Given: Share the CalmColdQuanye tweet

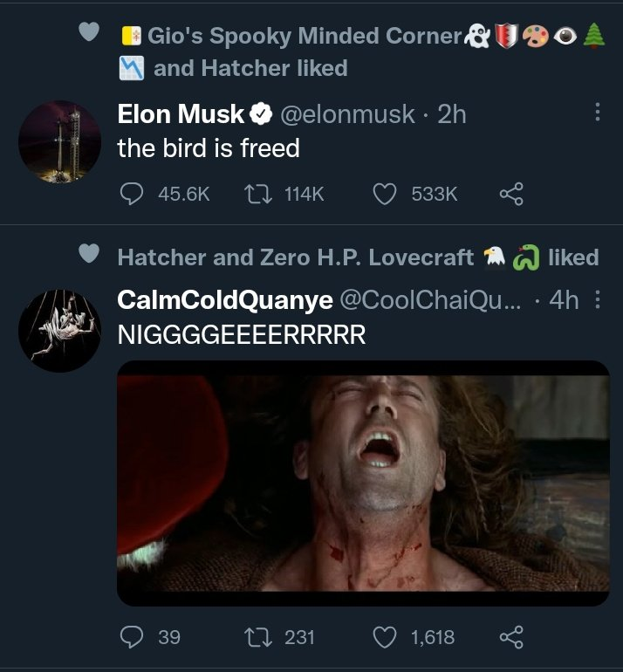Looking at the screenshot, I should point(511,637).
